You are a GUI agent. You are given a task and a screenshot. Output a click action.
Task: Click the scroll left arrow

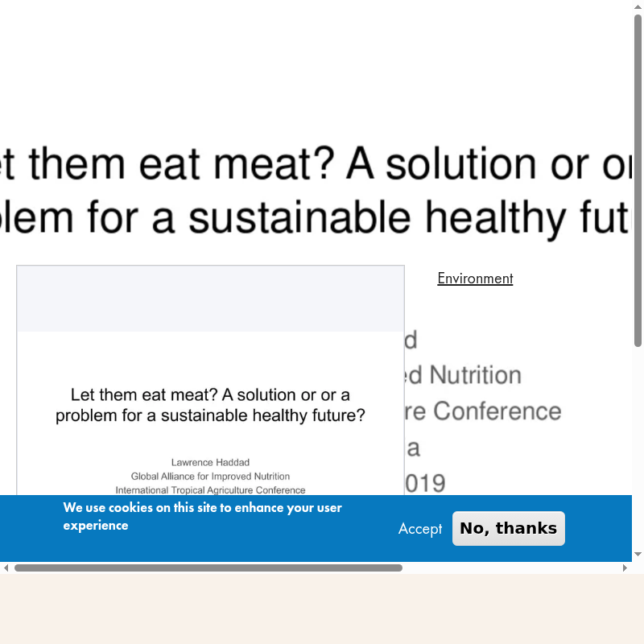click(6, 568)
